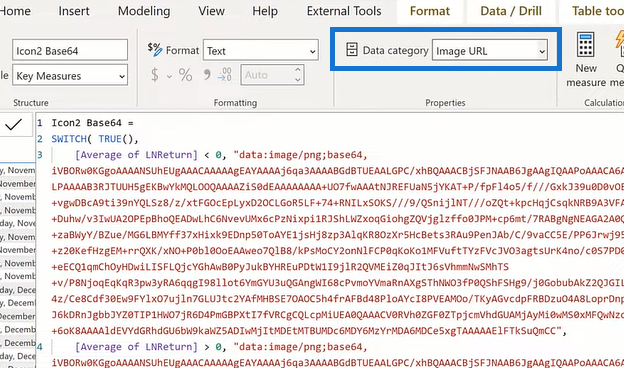Click the base64 line starting +zaBWyY/BZue
Image resolution: width=624 pixels, height=368 pixels.
click(x=337, y=235)
